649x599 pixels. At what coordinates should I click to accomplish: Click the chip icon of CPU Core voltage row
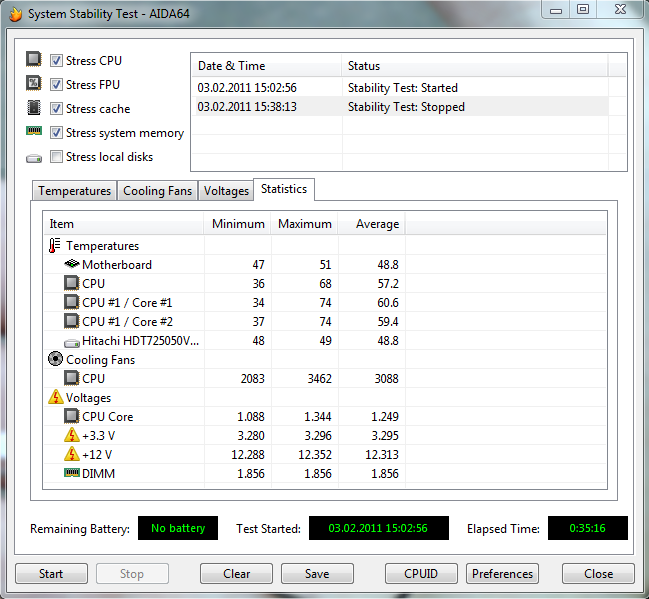[72, 416]
